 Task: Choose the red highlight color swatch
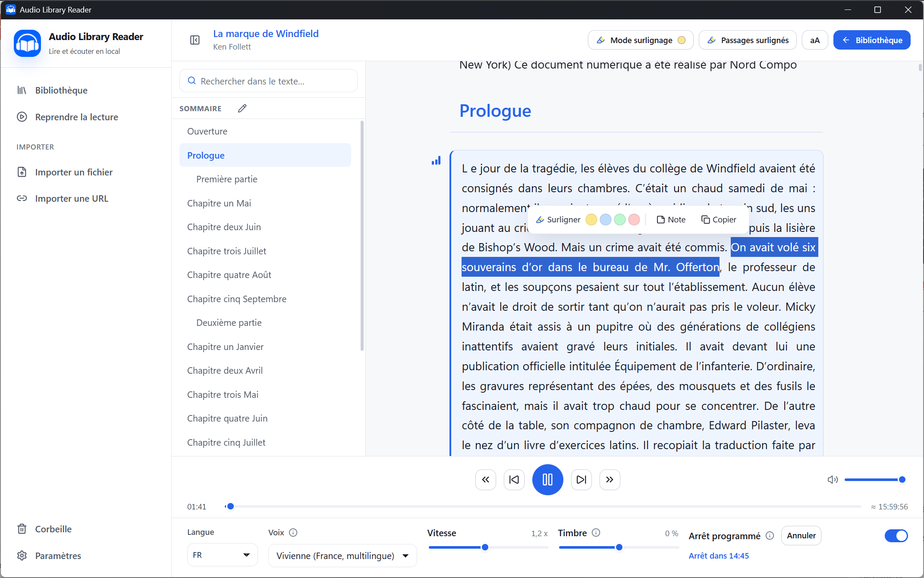[x=634, y=220]
